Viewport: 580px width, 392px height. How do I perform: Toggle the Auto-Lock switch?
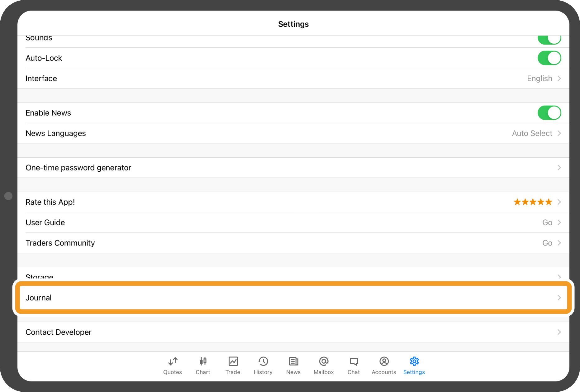[x=549, y=58]
